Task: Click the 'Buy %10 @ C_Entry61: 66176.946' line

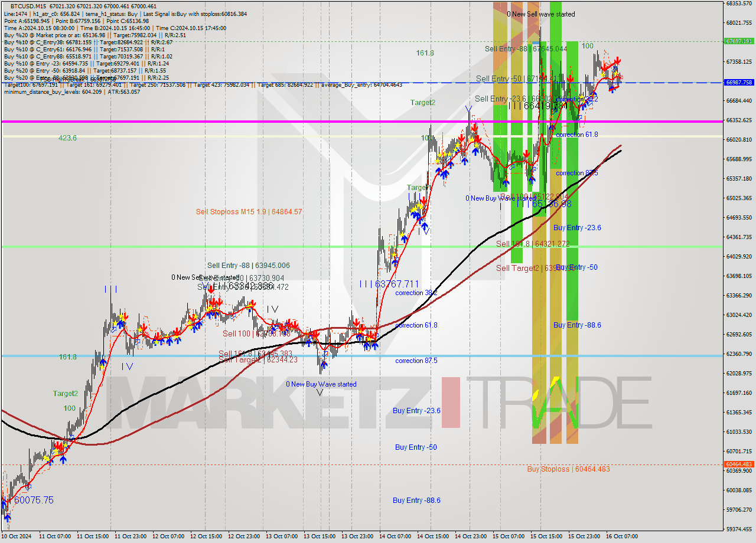Action: pos(84,49)
